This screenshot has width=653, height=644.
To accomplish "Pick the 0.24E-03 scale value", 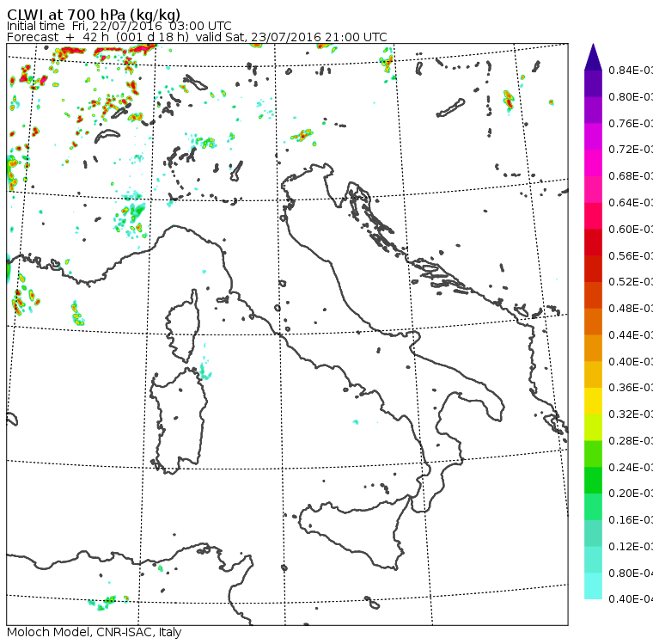I will pos(631,467).
